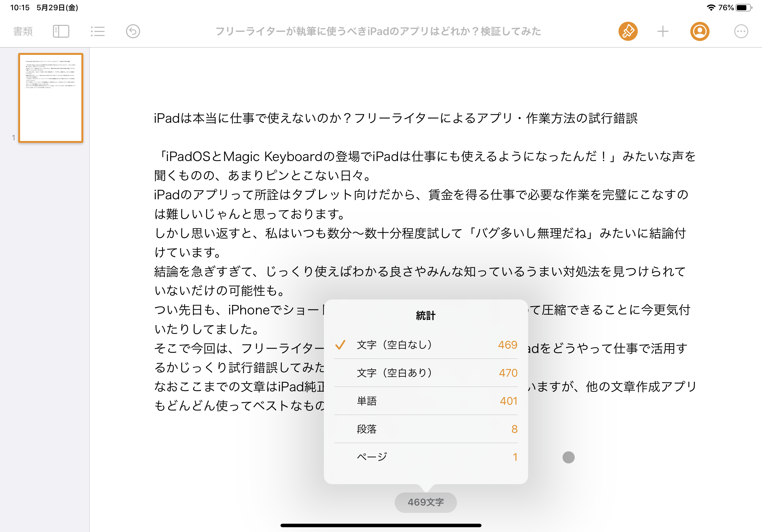Select the ページ page count row
The image size is (762, 532).
(426, 457)
